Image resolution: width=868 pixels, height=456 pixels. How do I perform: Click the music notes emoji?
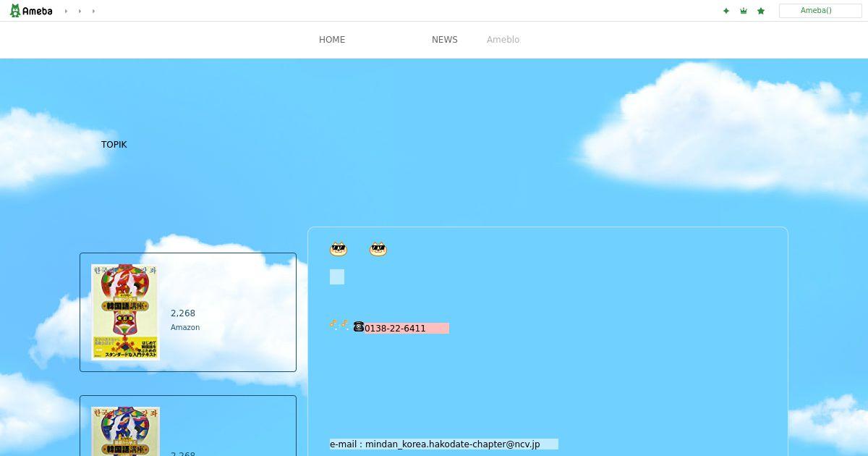tap(339, 326)
